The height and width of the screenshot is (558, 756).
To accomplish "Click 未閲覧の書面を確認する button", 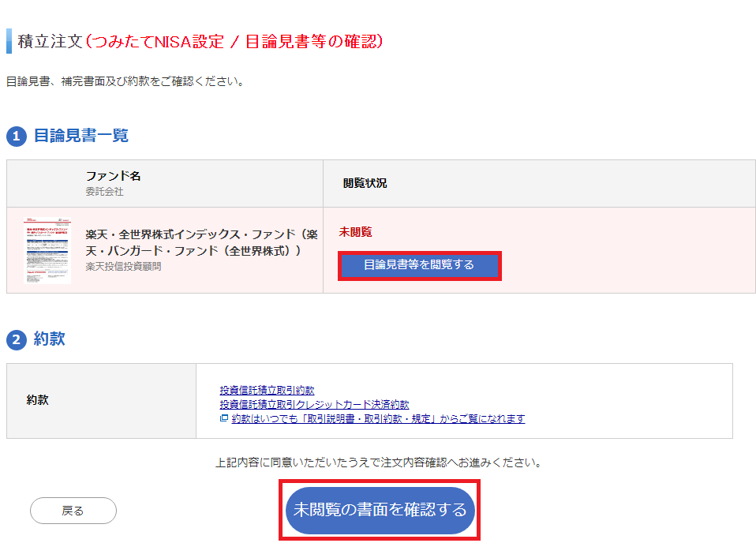I will (380, 510).
